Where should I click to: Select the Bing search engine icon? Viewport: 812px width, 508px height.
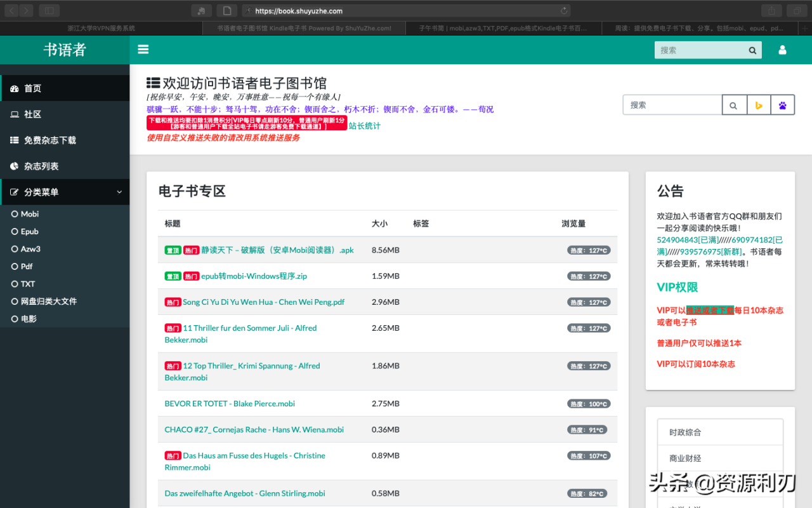click(759, 104)
